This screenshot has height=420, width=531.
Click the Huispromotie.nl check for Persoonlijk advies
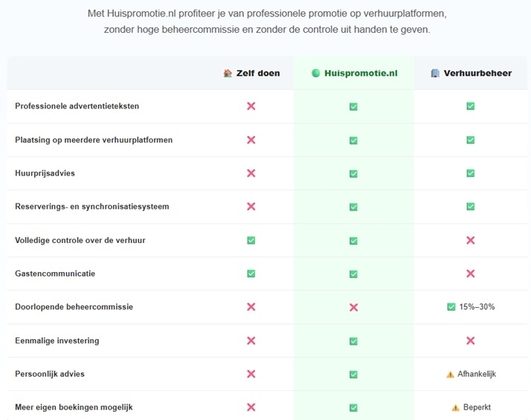[x=353, y=375]
